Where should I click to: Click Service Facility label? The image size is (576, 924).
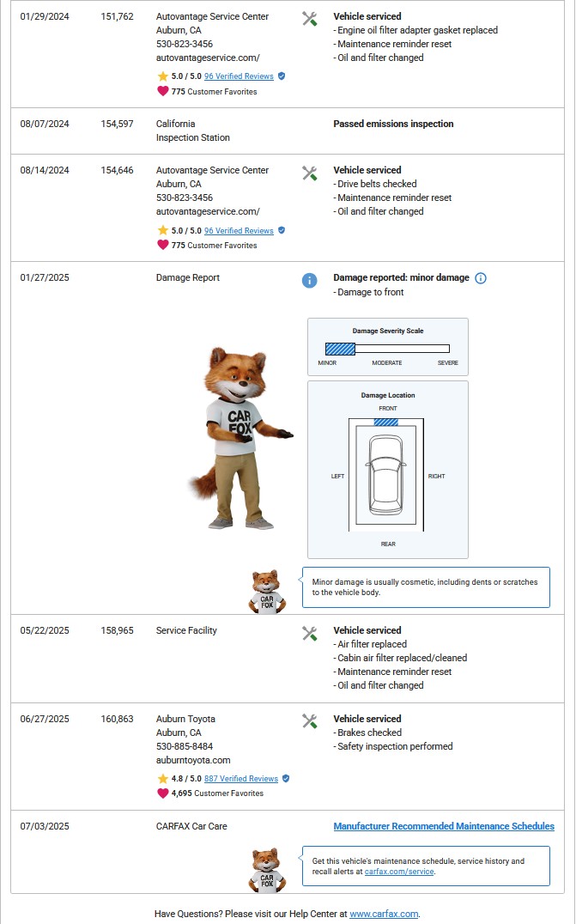pyautogui.click(x=186, y=630)
